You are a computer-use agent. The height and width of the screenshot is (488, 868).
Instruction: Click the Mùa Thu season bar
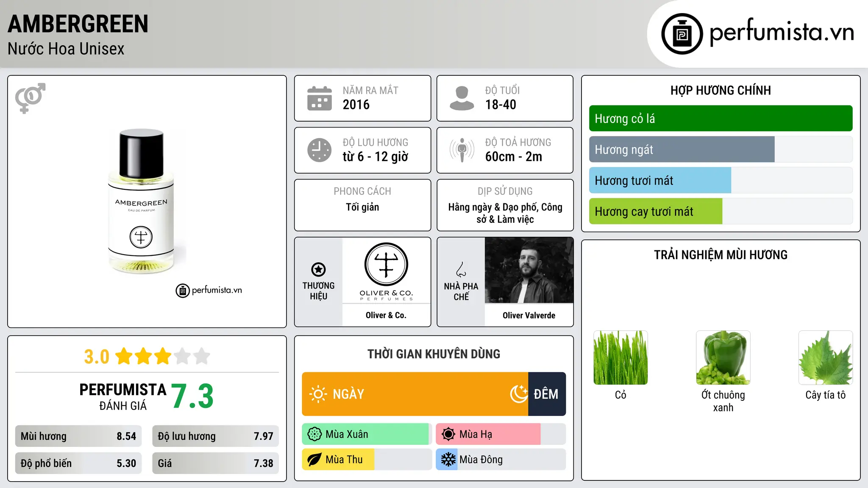pos(367,460)
